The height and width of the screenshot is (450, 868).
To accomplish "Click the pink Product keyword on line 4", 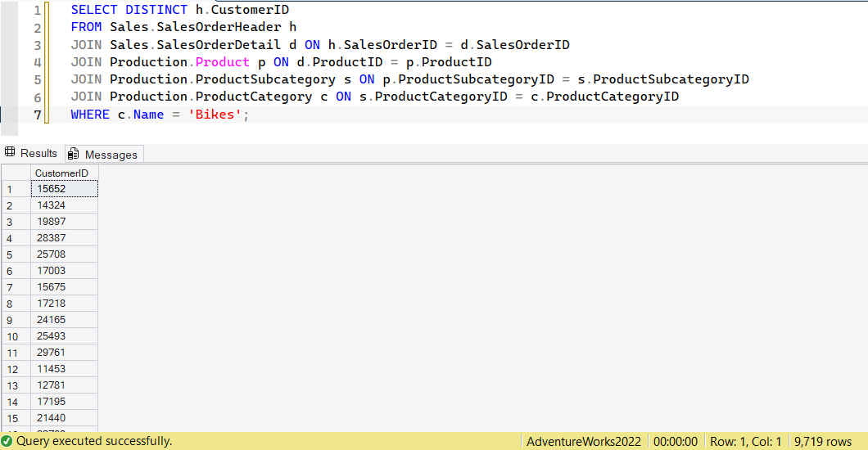I will pos(223,62).
